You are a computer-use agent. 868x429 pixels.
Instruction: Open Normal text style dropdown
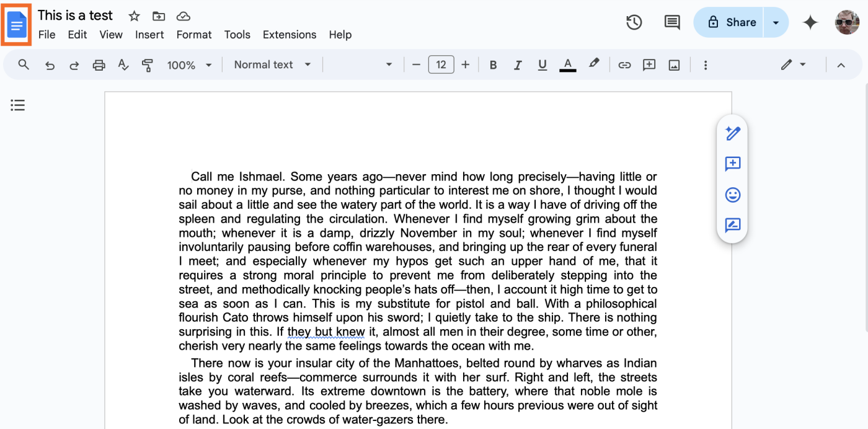[272, 64]
